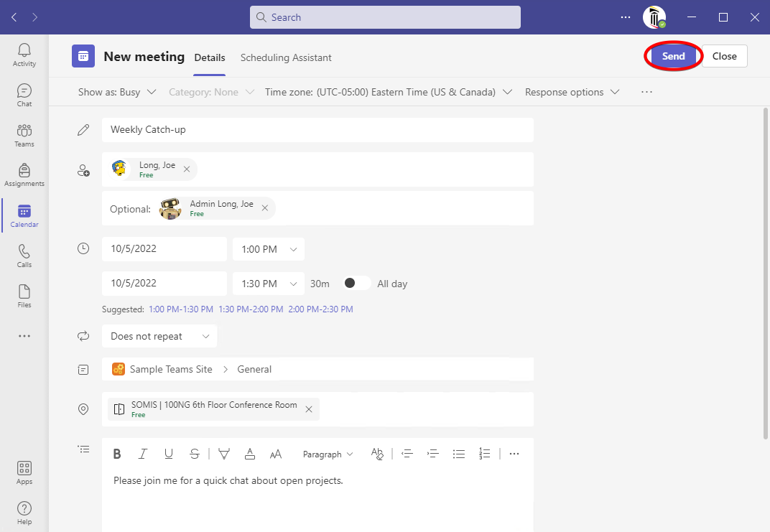
Task: Open Assignments from the sidebar
Action: (x=24, y=176)
